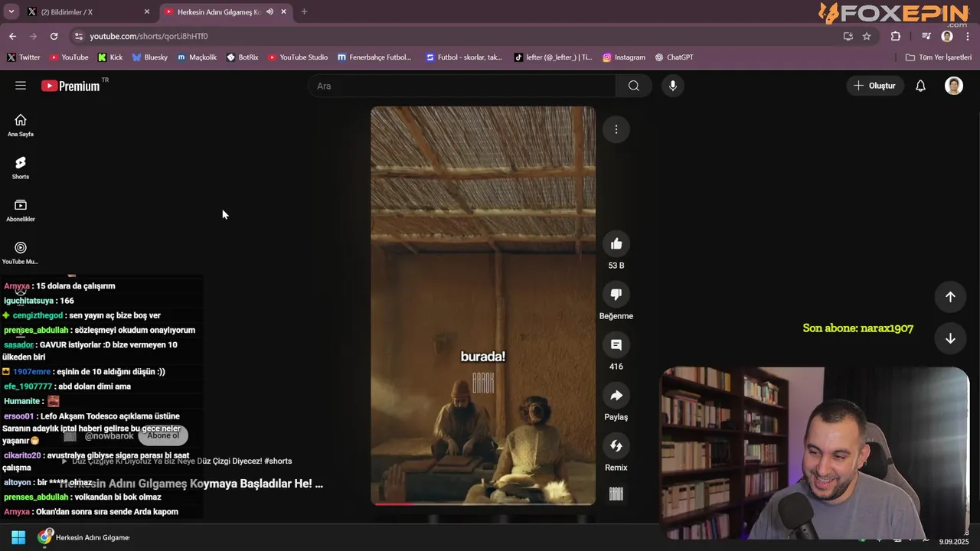
Task: Start voice search with microphone
Action: [x=672, y=86]
